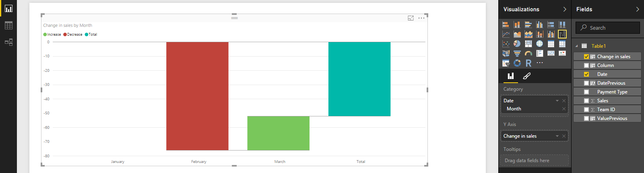Remove Change in sales from Y Axis
This screenshot has height=173, width=644.
pos(564,136)
